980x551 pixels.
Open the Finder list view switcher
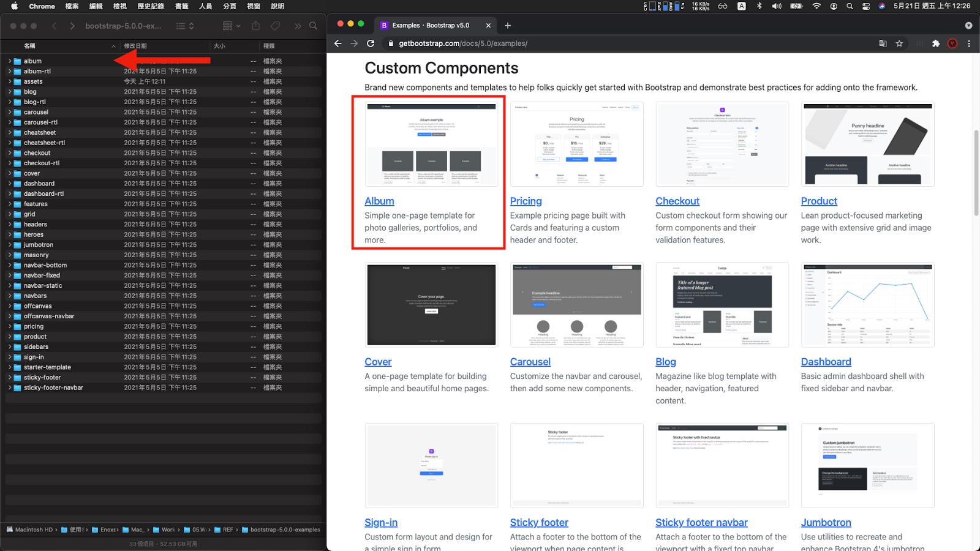click(185, 26)
